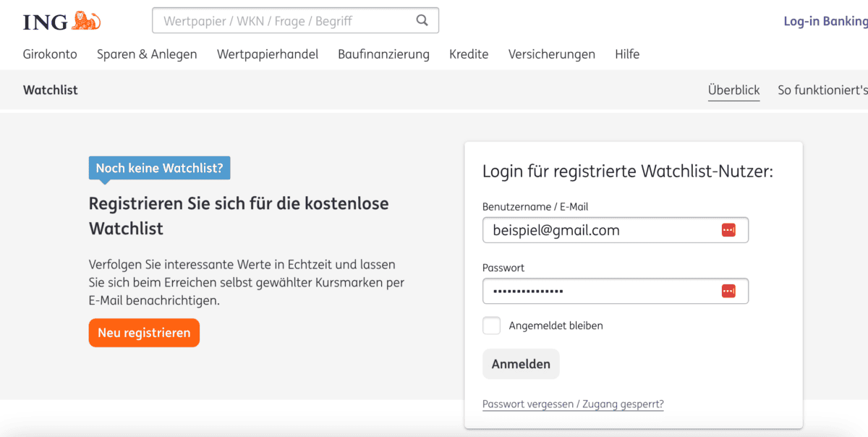Open the Passwort vergessen link
Image resolution: width=868 pixels, height=437 pixels.
coord(573,404)
